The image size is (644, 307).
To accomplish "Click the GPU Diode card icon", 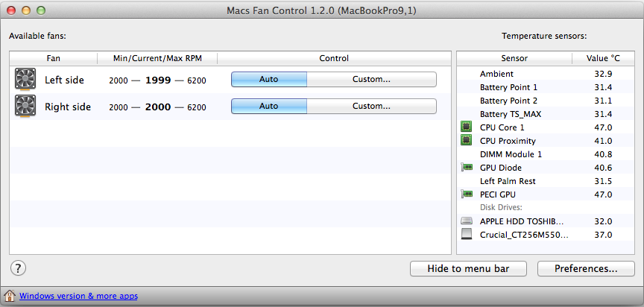I will pyautogui.click(x=466, y=168).
